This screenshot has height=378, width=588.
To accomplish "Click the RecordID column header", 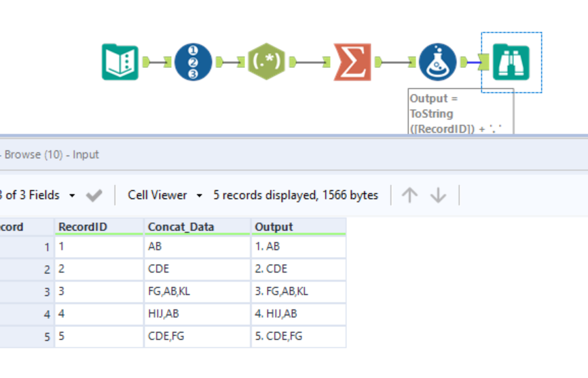I will pyautogui.click(x=99, y=227).
